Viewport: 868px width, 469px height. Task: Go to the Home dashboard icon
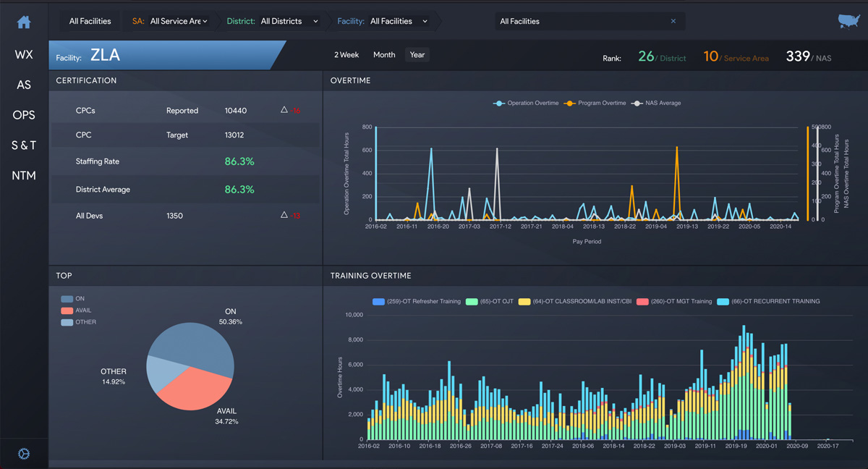24,22
